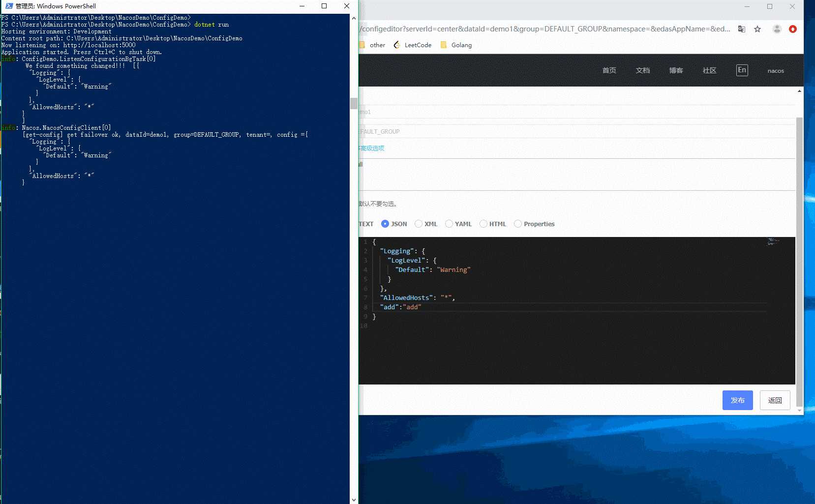Click the 返回 back button
The height and width of the screenshot is (504, 815).
pyautogui.click(x=775, y=400)
